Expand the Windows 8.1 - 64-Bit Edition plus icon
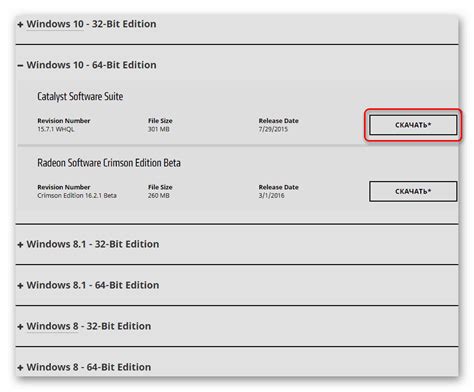This screenshot has width=474, height=392. [x=20, y=286]
